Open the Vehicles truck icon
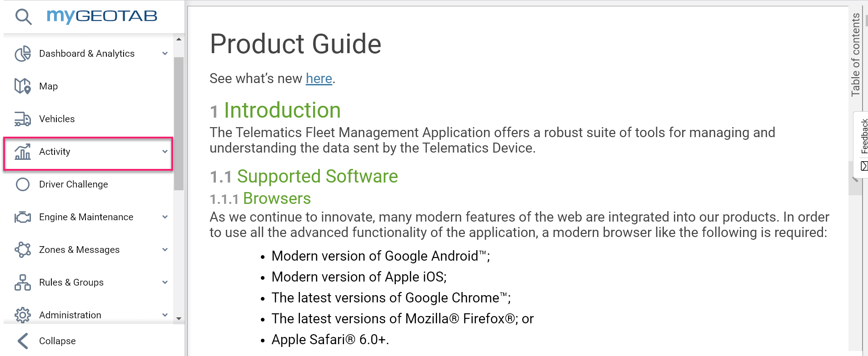The width and height of the screenshot is (868, 356). (23, 119)
